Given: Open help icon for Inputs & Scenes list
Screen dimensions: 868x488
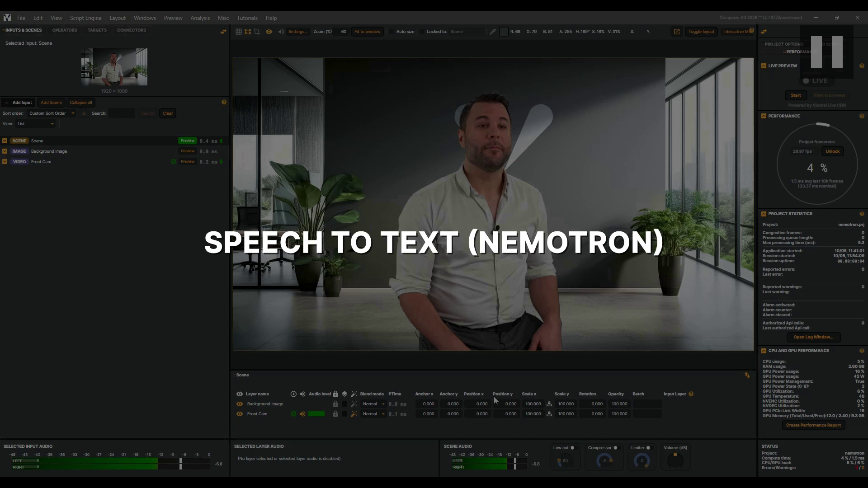Looking at the screenshot, I should (x=224, y=102).
